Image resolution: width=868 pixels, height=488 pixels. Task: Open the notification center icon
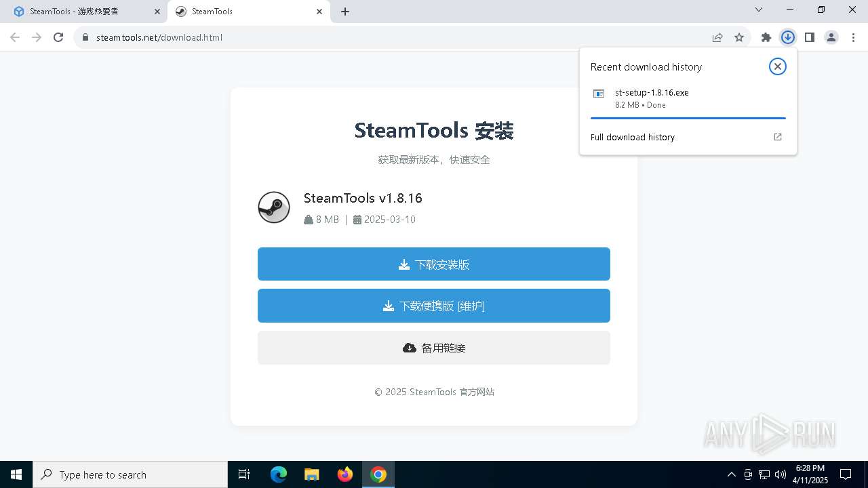(846, 474)
